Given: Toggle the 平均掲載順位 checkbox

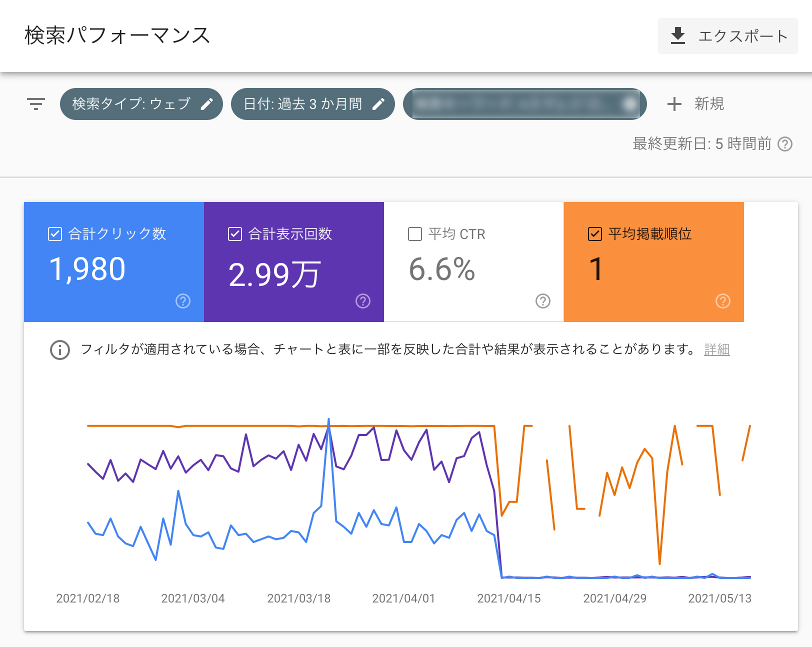Looking at the screenshot, I should click(595, 234).
